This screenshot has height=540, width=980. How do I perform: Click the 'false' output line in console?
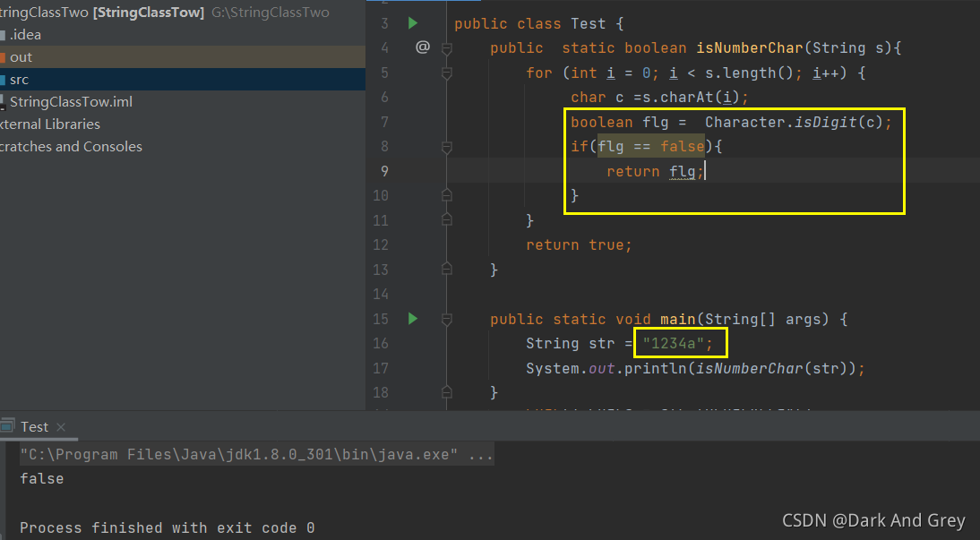[x=42, y=479]
